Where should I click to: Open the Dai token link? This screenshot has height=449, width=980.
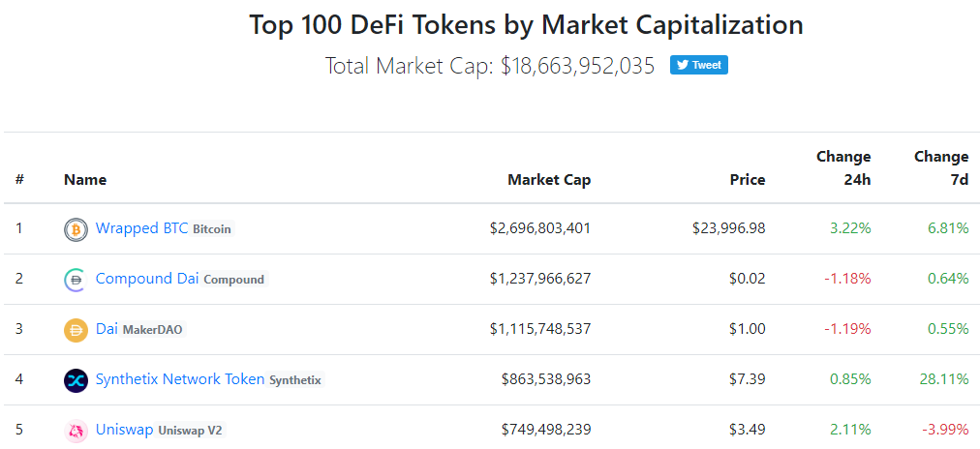107,329
